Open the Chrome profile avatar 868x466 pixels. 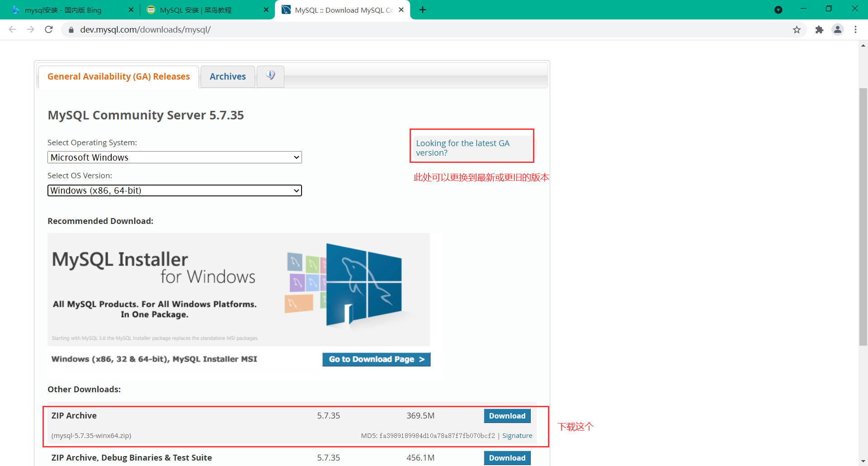(x=838, y=29)
